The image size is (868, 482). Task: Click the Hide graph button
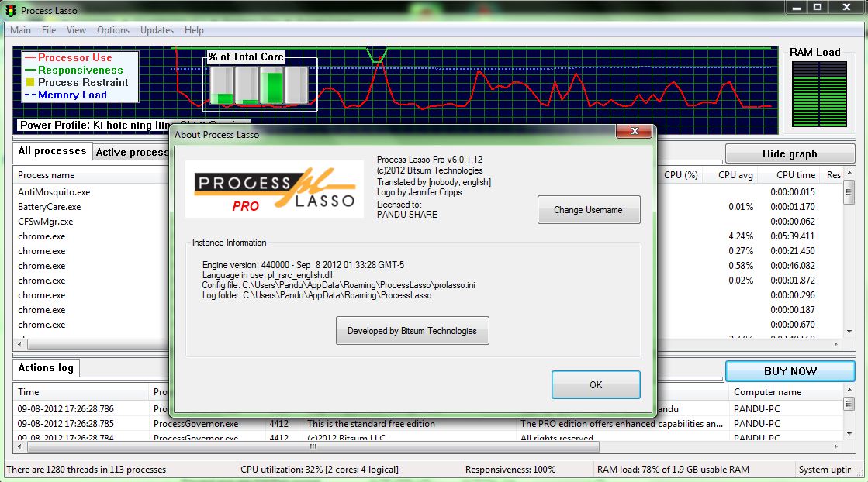[x=790, y=153]
